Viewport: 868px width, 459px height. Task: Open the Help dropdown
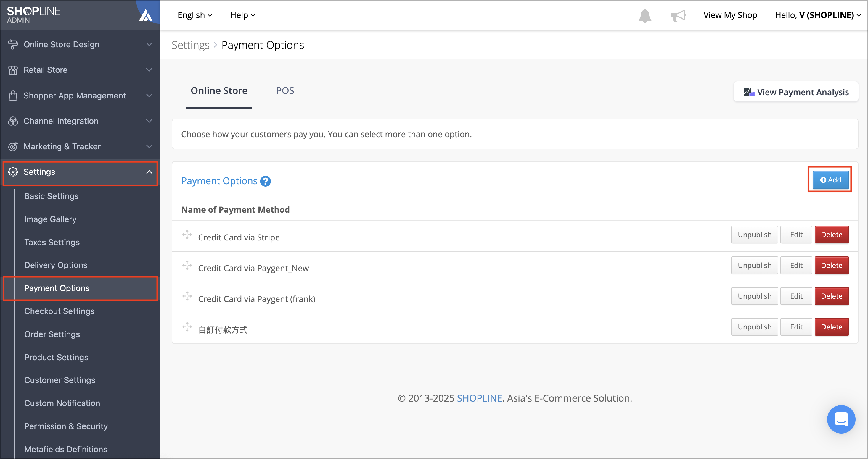pyautogui.click(x=243, y=15)
